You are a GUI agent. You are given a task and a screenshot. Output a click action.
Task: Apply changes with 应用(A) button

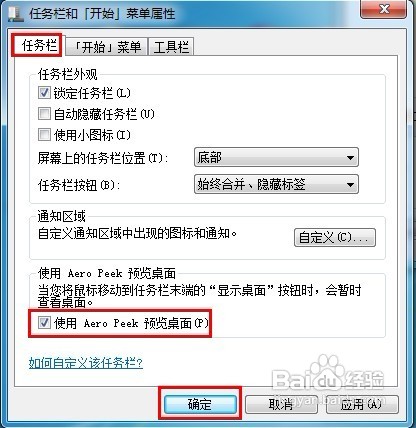tap(362, 404)
